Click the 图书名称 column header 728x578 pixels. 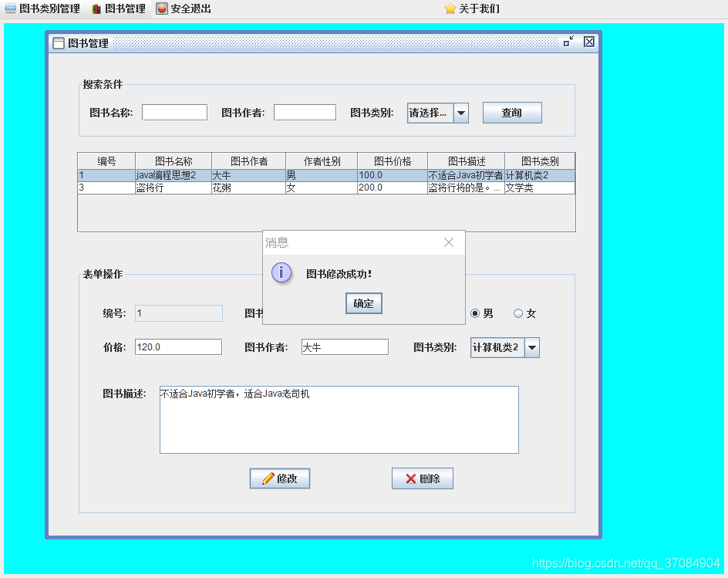174,161
